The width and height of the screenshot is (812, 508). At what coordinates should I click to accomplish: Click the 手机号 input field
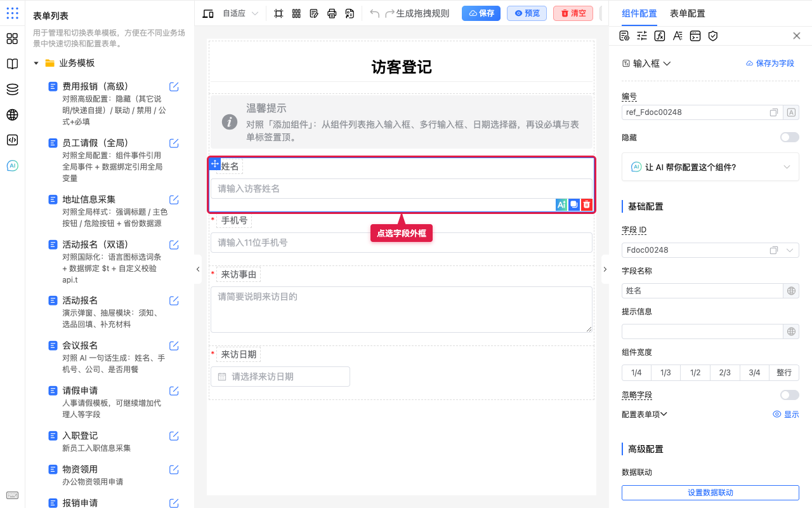(402, 243)
